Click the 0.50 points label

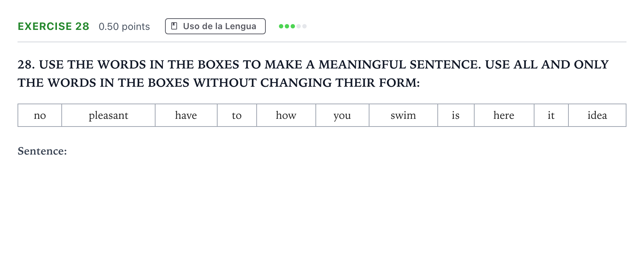tap(124, 27)
